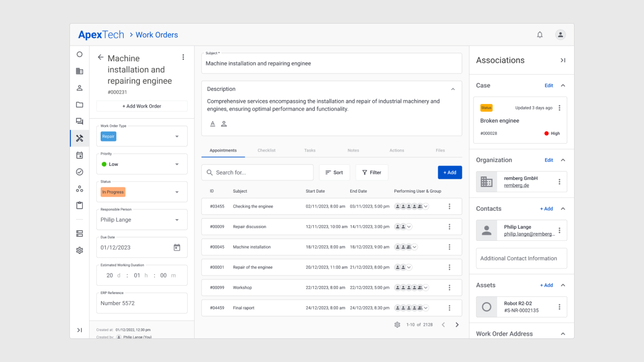Go to next page of appointments
Screen dimensions: 644x362
(457, 325)
